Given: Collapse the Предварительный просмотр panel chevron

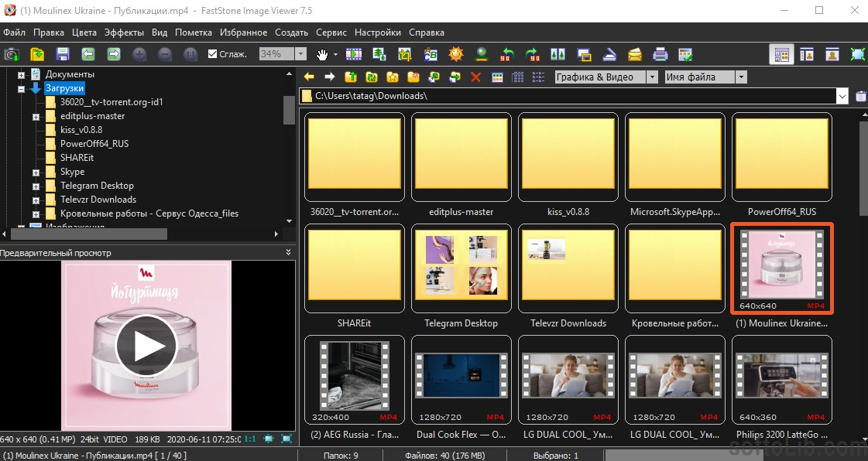Looking at the screenshot, I should pos(288,252).
